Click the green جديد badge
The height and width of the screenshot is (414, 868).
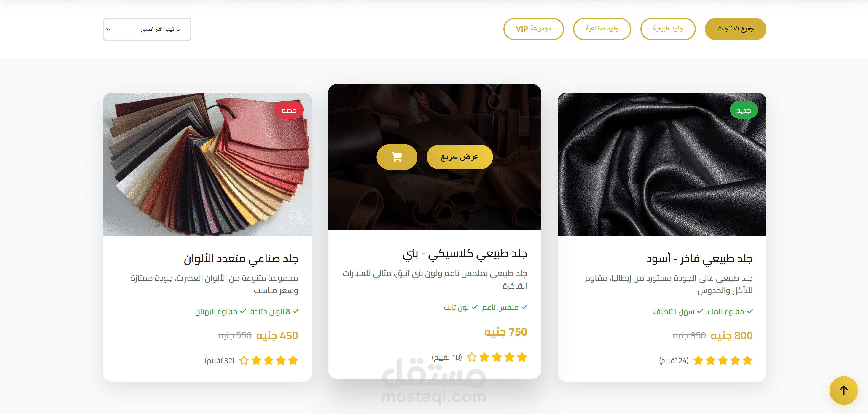[x=744, y=110]
